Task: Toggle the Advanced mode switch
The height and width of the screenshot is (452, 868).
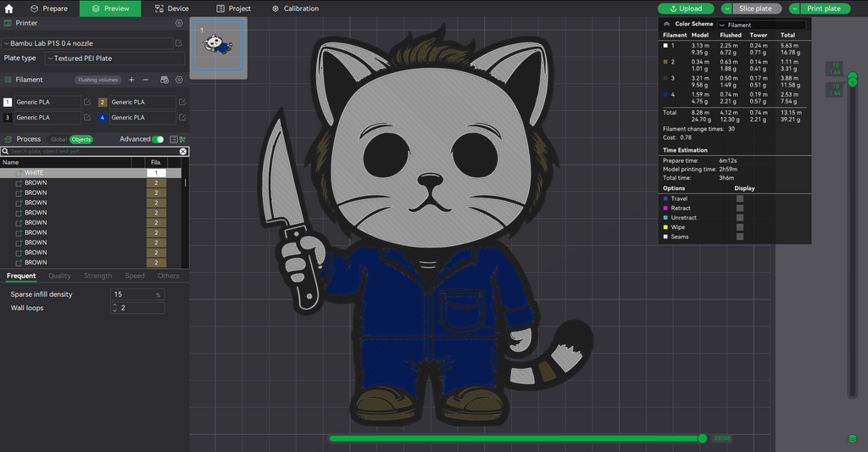Action: click(x=159, y=140)
